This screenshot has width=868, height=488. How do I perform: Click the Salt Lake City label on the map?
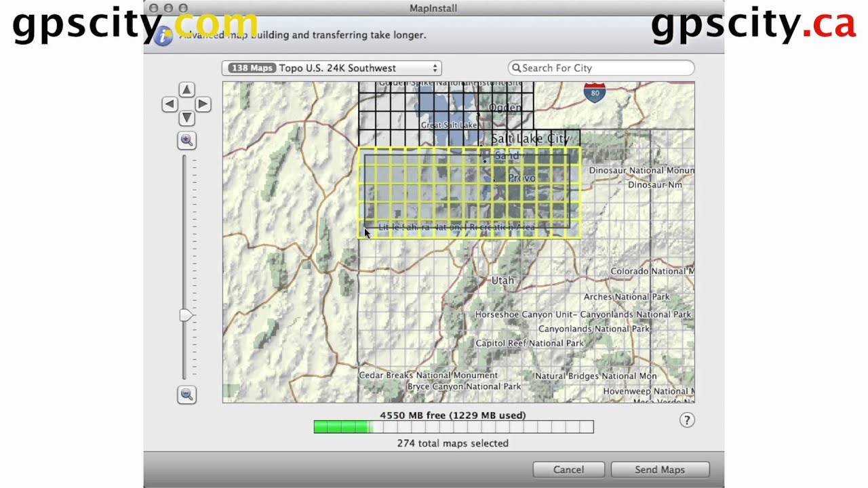point(530,138)
